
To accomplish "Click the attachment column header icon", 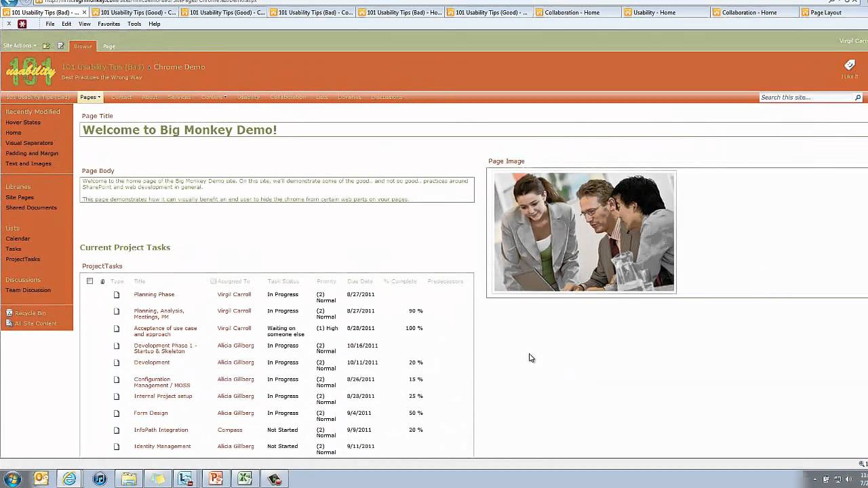I will pyautogui.click(x=103, y=281).
